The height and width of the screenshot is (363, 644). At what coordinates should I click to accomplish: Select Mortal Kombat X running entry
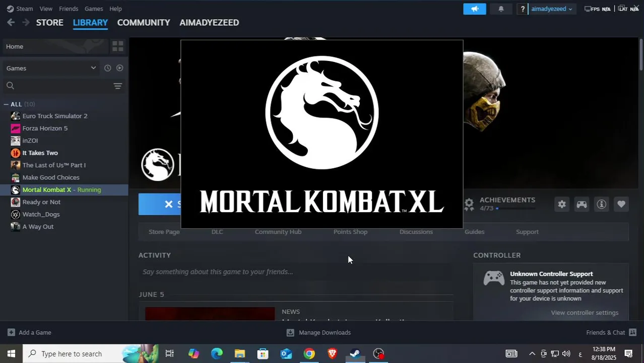pos(65,190)
